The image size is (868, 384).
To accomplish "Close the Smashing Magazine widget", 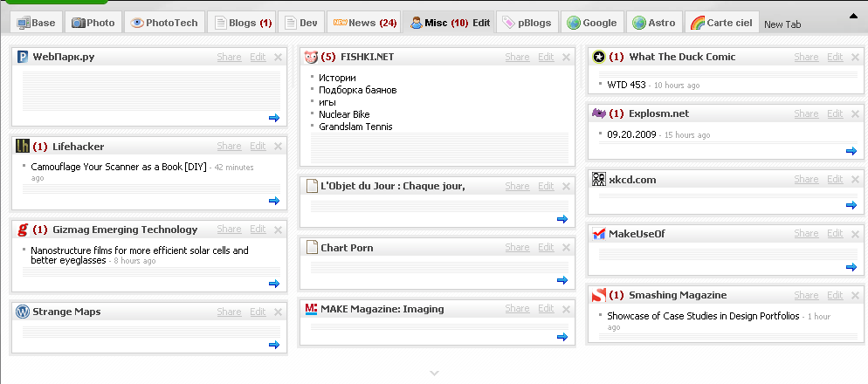I will pyautogui.click(x=855, y=296).
